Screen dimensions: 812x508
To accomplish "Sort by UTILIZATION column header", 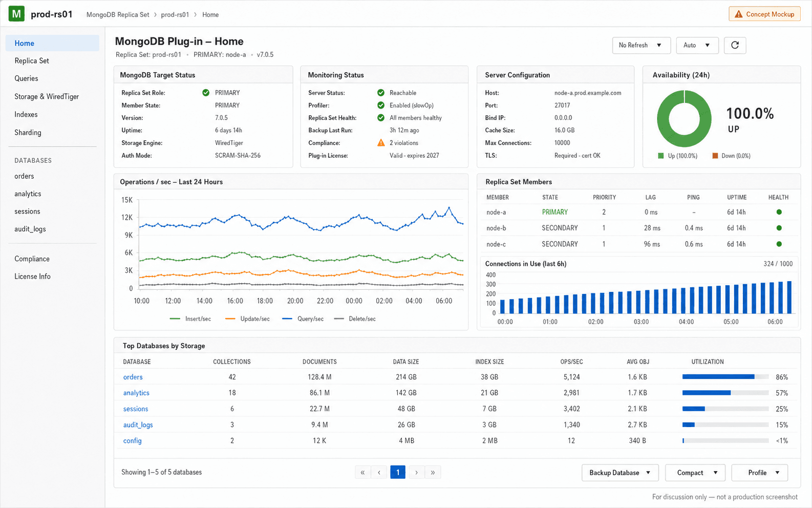I will tap(708, 362).
